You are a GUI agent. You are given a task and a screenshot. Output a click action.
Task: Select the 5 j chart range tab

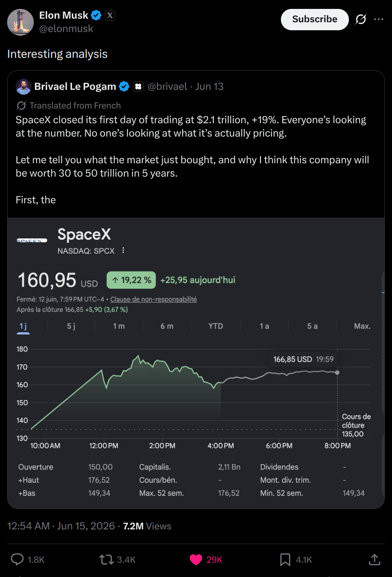[71, 326]
